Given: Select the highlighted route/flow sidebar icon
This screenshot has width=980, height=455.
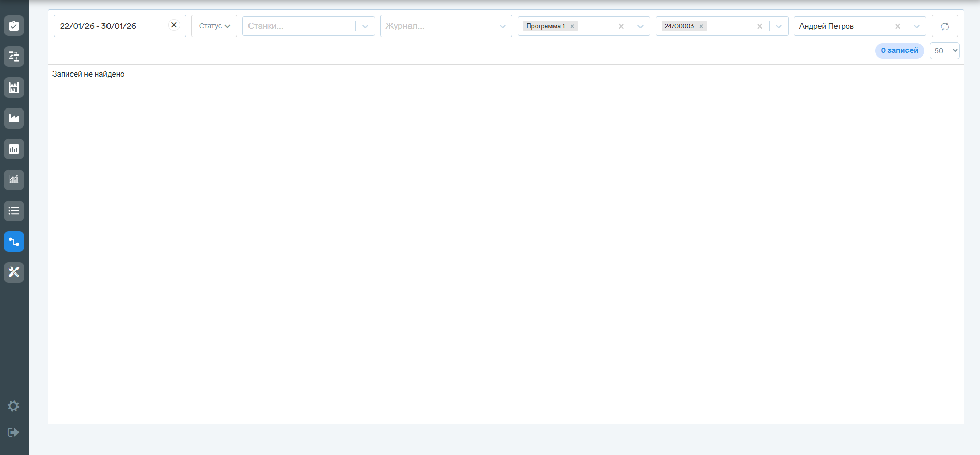Looking at the screenshot, I should tap(14, 242).
